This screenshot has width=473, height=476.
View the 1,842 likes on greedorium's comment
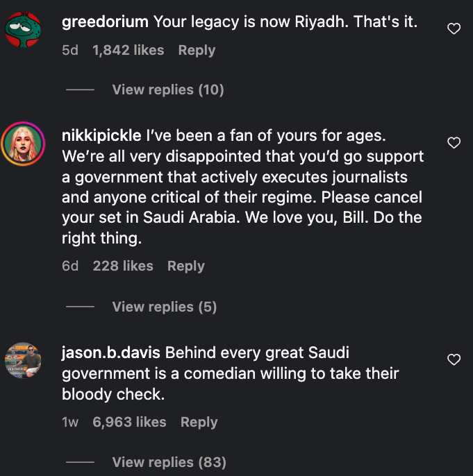tap(128, 51)
